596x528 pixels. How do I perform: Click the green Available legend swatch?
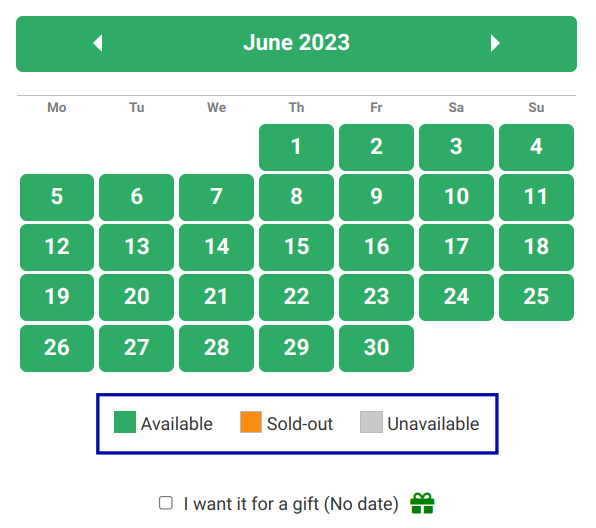point(125,422)
